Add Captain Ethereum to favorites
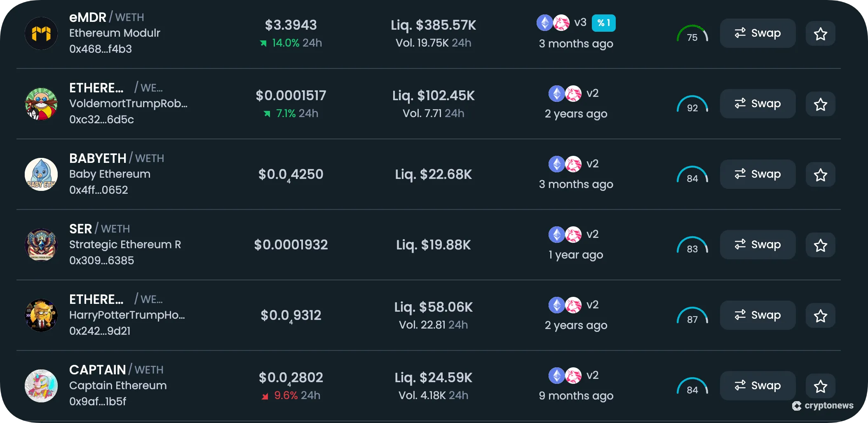Image resolution: width=868 pixels, height=423 pixels. [820, 386]
